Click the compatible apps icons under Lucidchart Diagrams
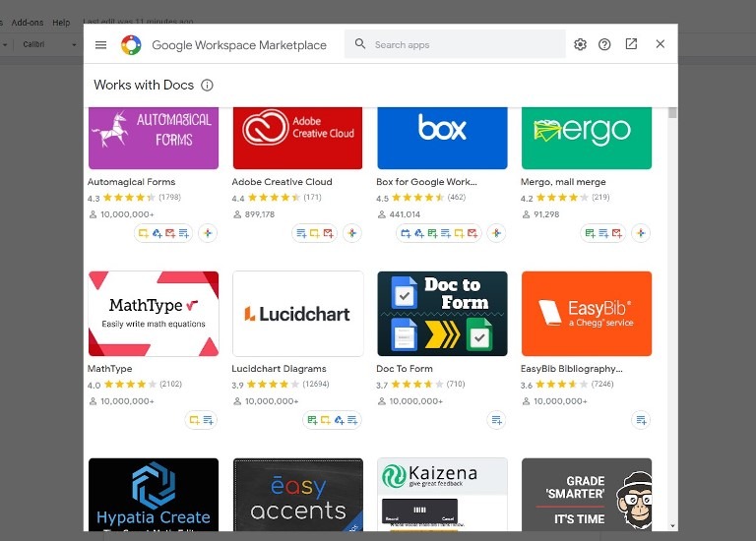This screenshot has width=756, height=541. 332,420
